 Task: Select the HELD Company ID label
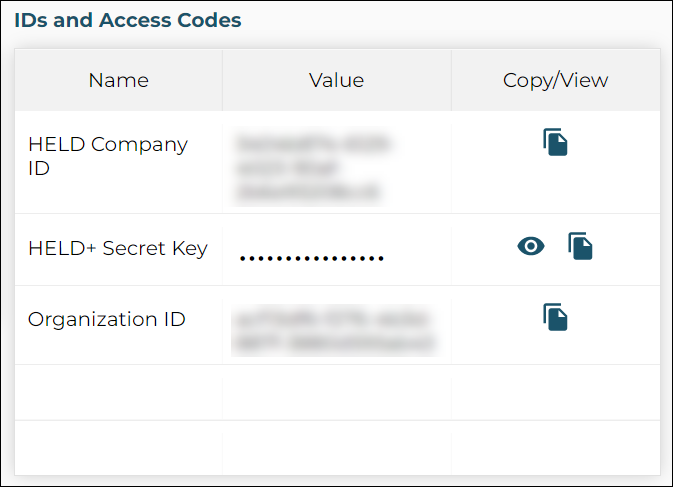pos(108,156)
